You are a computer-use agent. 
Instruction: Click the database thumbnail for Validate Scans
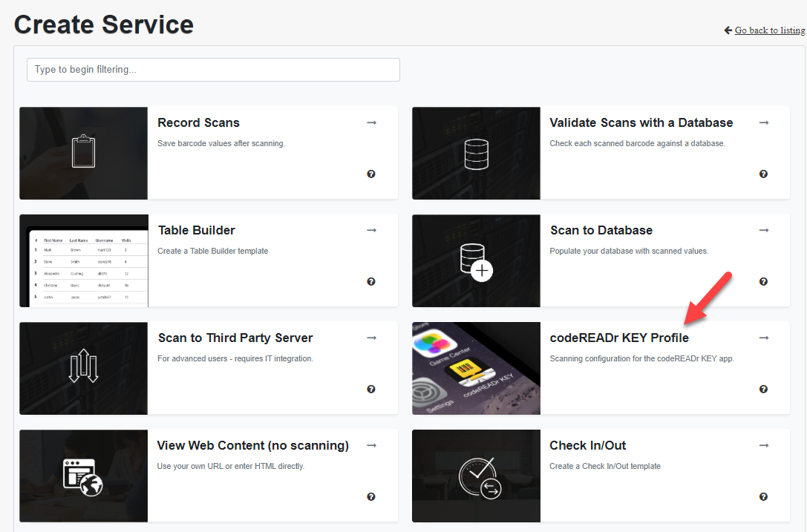[476, 153]
